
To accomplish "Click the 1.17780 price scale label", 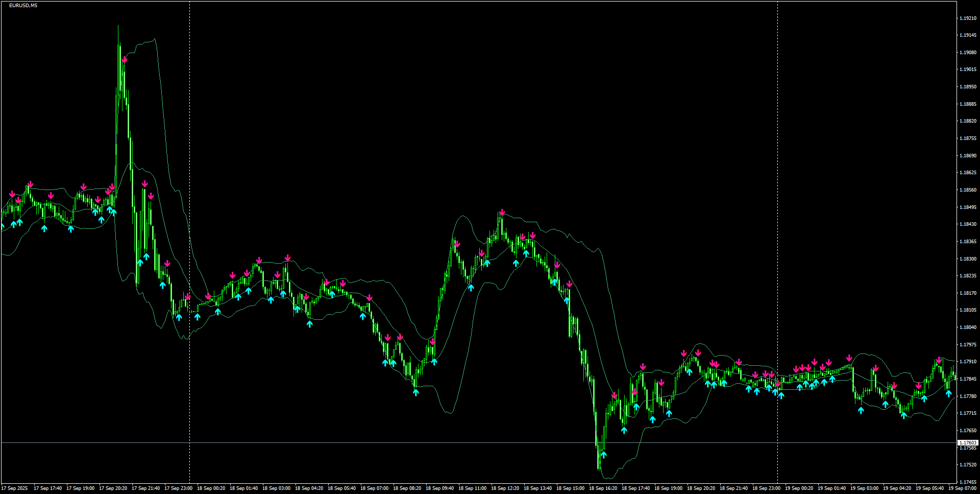I will click(968, 396).
